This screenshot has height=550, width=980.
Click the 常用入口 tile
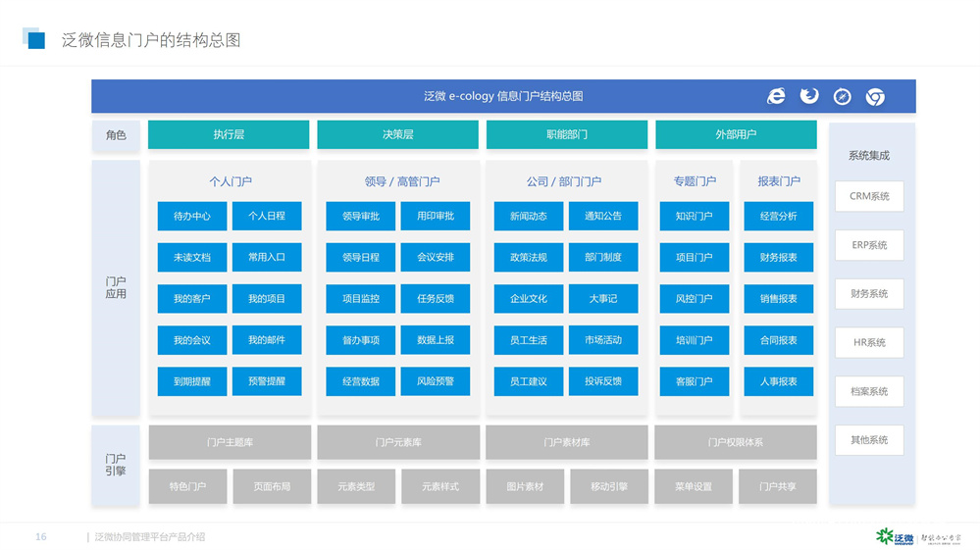[267, 257]
